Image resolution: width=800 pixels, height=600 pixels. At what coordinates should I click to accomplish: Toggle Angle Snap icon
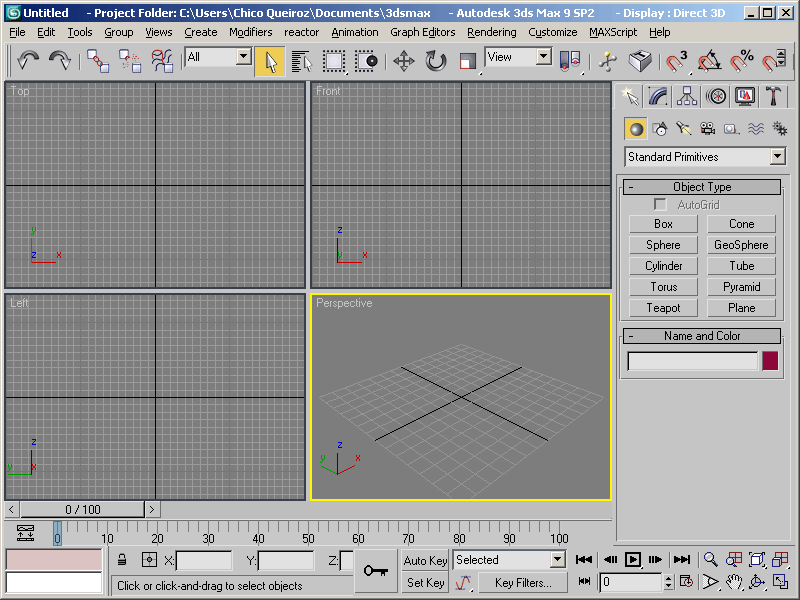709,61
